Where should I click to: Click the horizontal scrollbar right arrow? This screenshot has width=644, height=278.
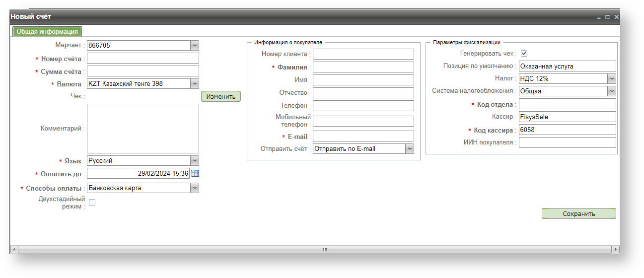[x=616, y=249]
